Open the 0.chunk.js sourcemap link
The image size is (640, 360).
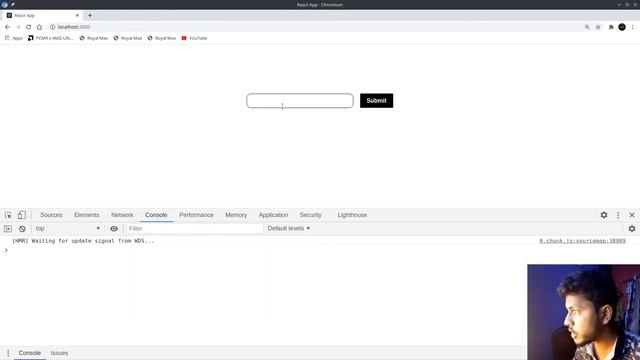(582, 241)
